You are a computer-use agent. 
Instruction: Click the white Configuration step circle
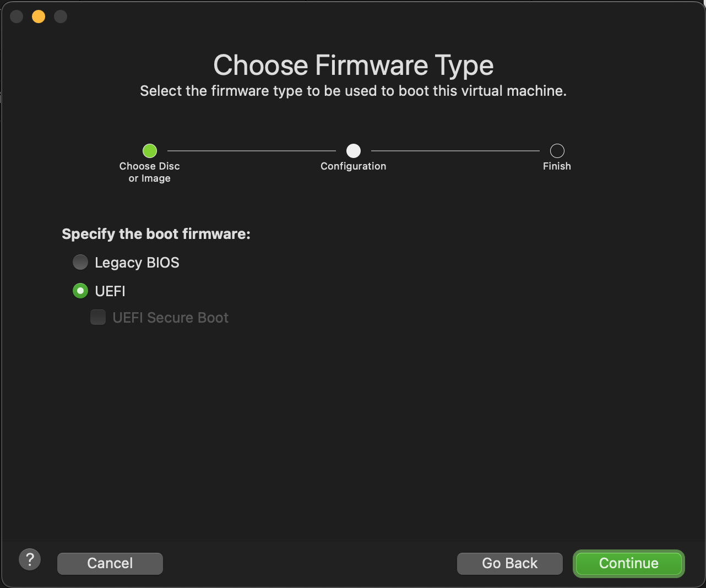coord(354,151)
